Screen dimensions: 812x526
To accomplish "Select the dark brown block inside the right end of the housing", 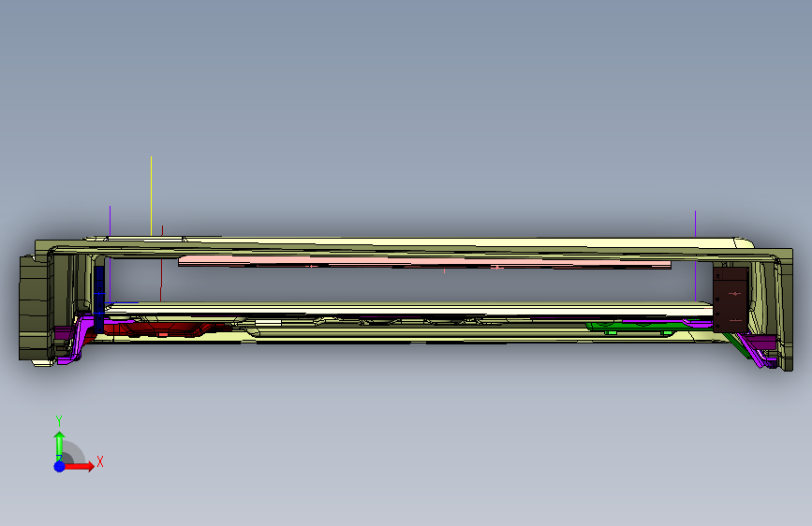I will pos(731,300).
